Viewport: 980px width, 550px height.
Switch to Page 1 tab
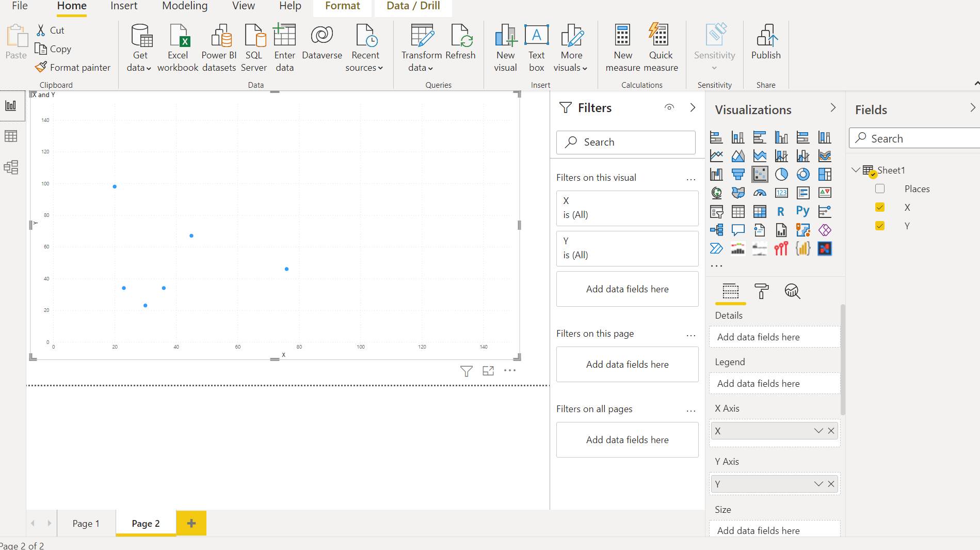pos(86,523)
